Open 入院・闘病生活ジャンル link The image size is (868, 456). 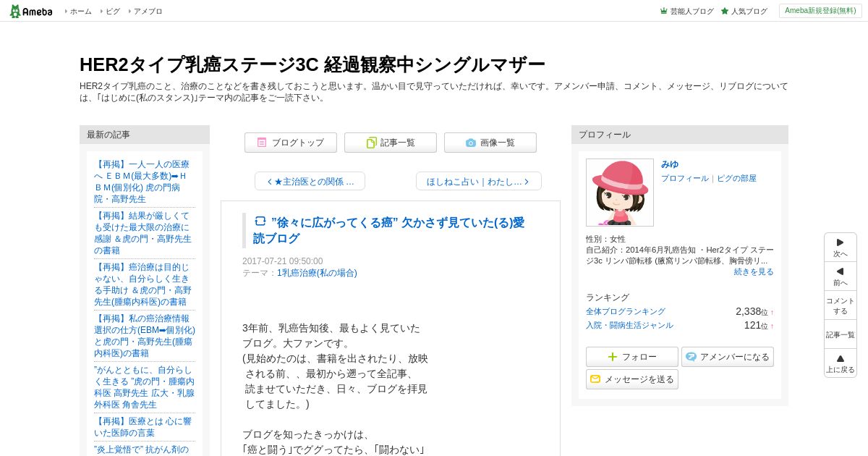[629, 325]
